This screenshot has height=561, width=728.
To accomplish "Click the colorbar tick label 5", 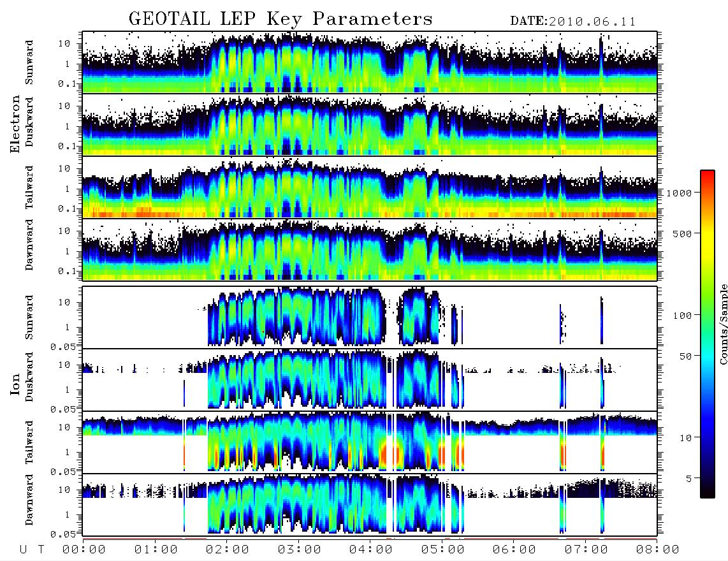I will 688,478.
